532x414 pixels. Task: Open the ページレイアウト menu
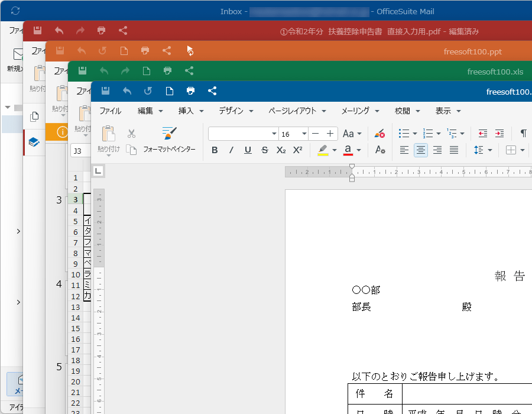point(297,111)
